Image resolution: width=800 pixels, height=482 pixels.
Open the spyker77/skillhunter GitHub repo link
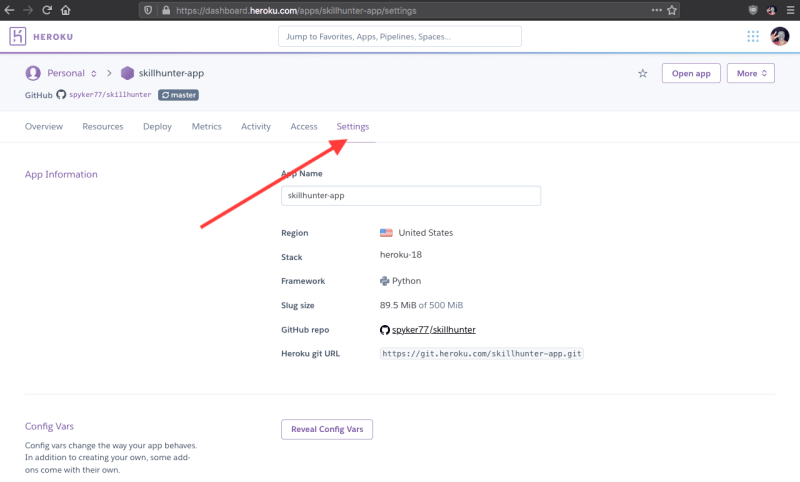tap(434, 329)
